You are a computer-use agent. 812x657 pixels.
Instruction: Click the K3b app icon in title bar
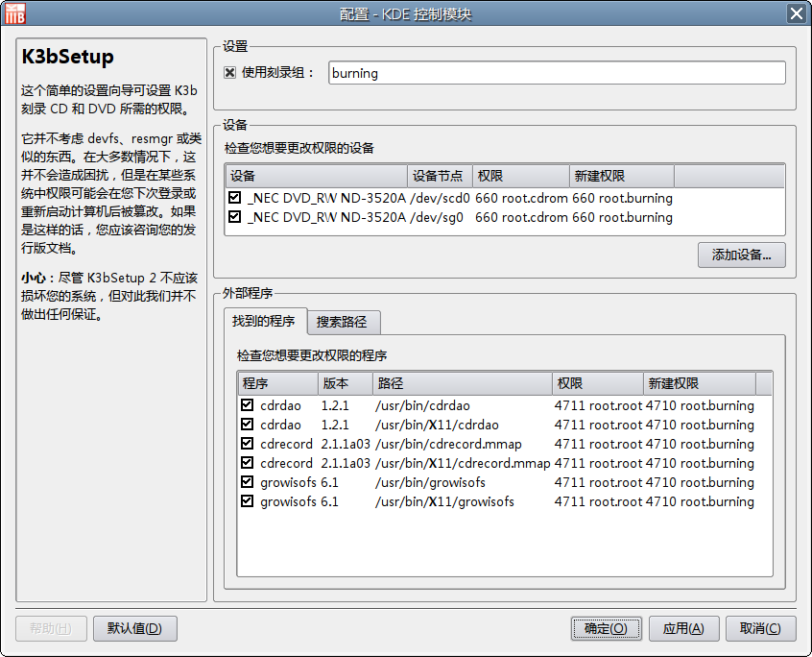pos(15,13)
